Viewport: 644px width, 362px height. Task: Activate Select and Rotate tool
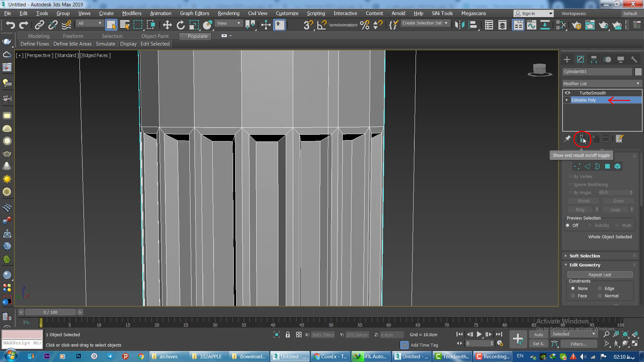[x=180, y=25]
